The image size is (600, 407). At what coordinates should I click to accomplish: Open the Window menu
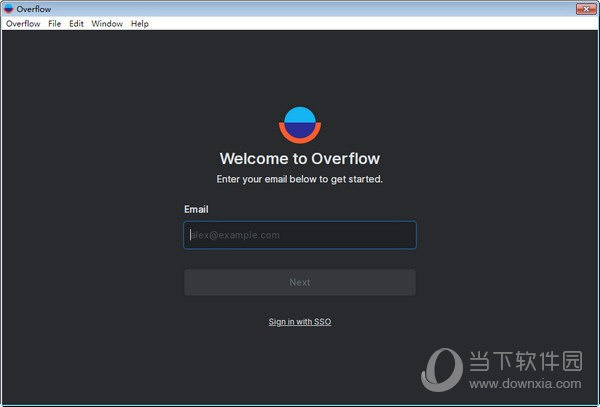[107, 24]
